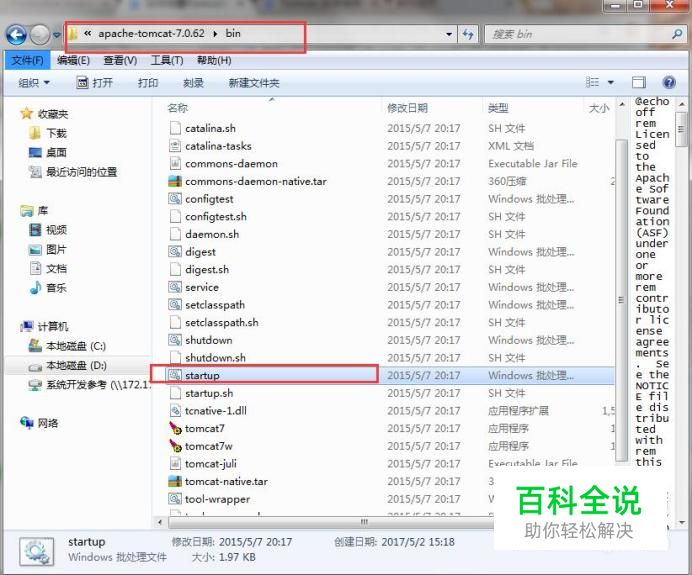This screenshot has width=692, height=575.
Task: Click the Back navigation arrow button
Action: pyautogui.click(x=16, y=35)
